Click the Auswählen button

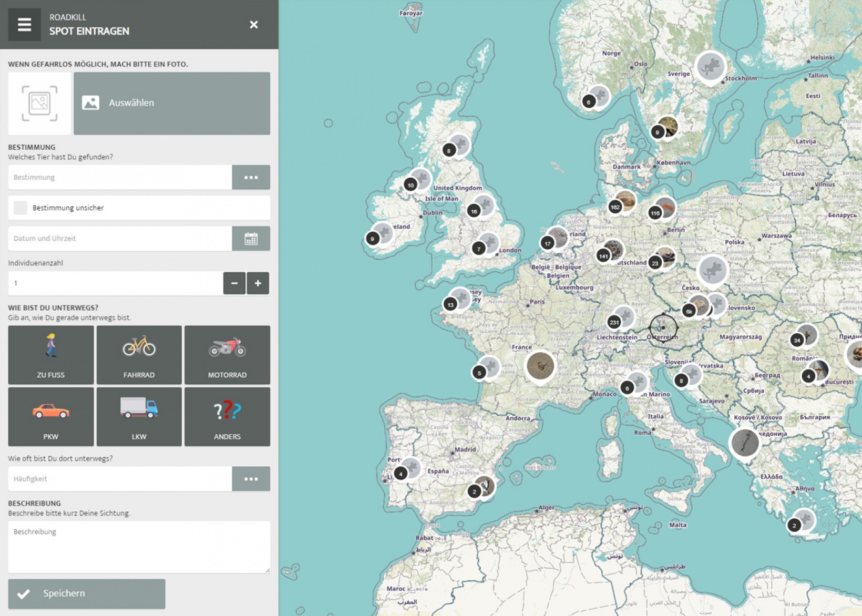pyautogui.click(x=172, y=103)
